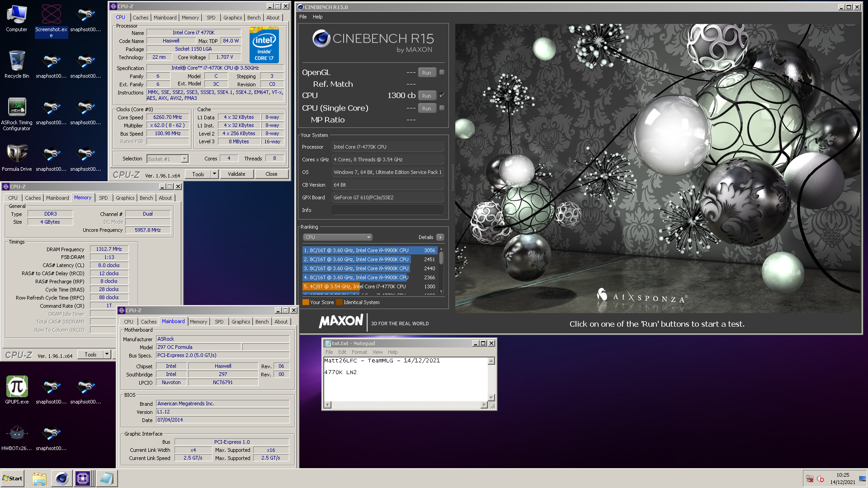Switch to Caches tab in top CPU-Z
The height and width of the screenshot is (488, 868).
pyautogui.click(x=141, y=18)
